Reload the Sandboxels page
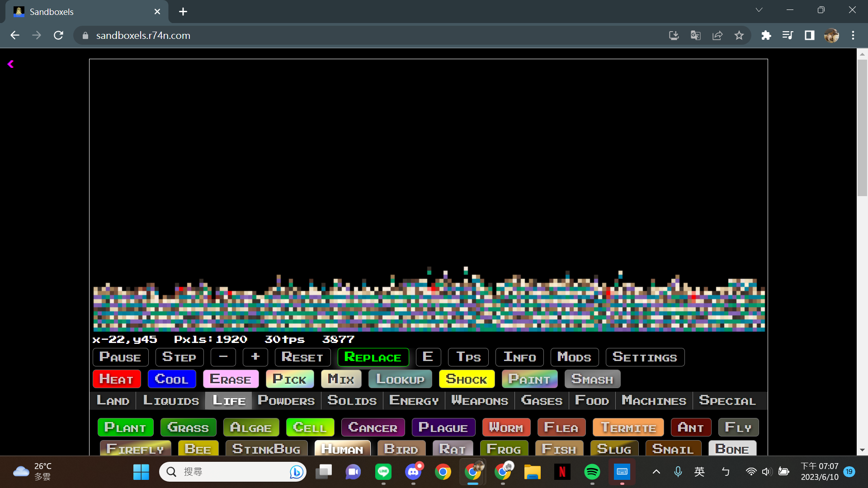868x488 pixels. coord(58,35)
